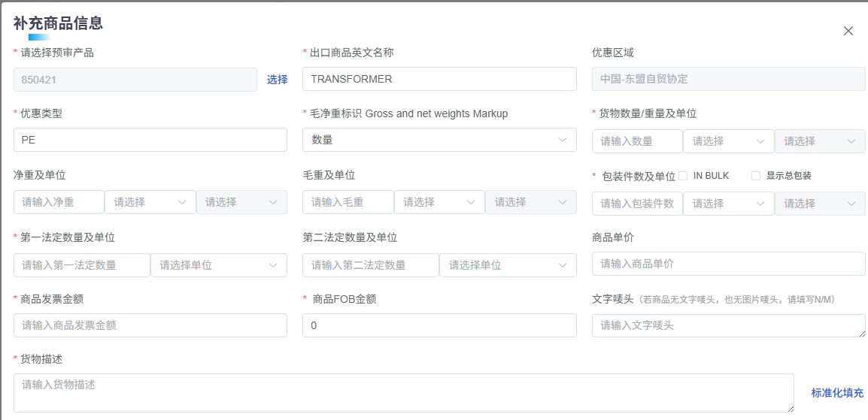Enable the 显示总包装 checkbox
This screenshot has height=420, width=868.
coord(756,176)
